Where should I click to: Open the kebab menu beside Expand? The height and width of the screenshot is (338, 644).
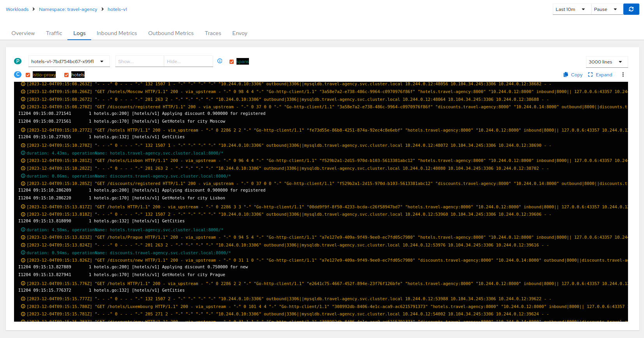[623, 75]
